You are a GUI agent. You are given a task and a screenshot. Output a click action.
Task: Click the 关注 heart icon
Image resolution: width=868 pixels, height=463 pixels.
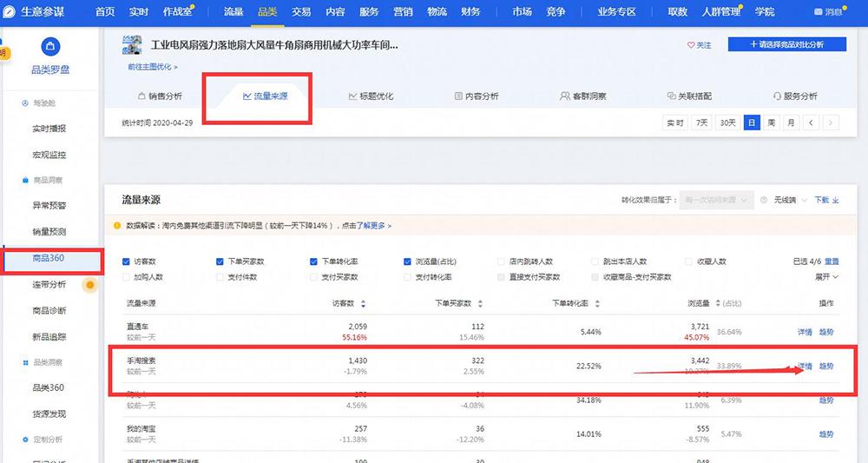[692, 45]
